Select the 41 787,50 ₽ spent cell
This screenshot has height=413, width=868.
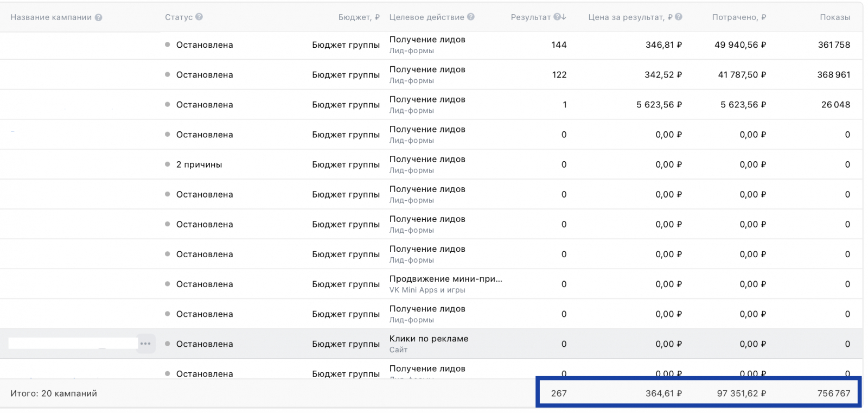pos(742,75)
